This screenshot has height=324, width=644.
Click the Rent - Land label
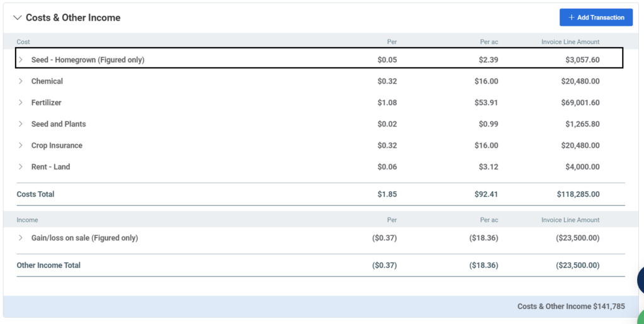[x=50, y=167]
